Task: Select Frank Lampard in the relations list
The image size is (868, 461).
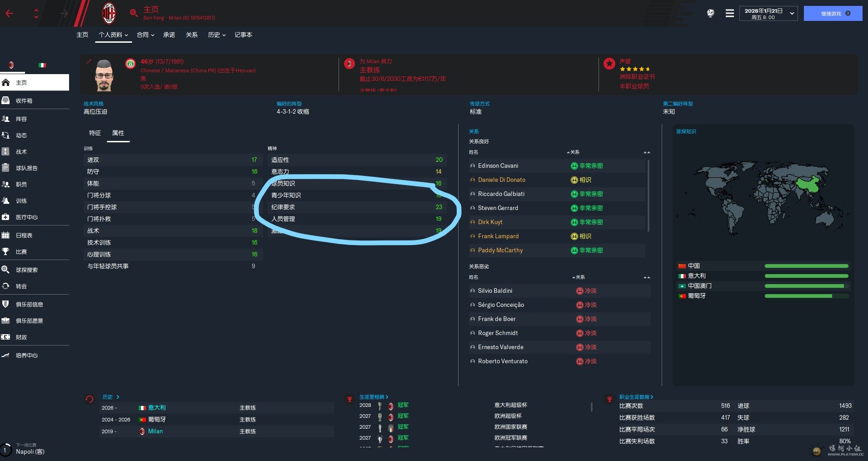Action: coord(498,236)
